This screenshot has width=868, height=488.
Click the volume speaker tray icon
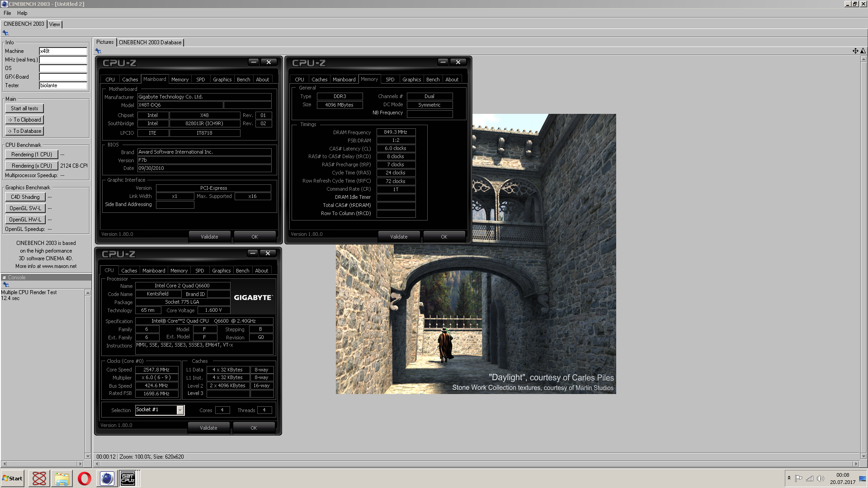coord(821,479)
